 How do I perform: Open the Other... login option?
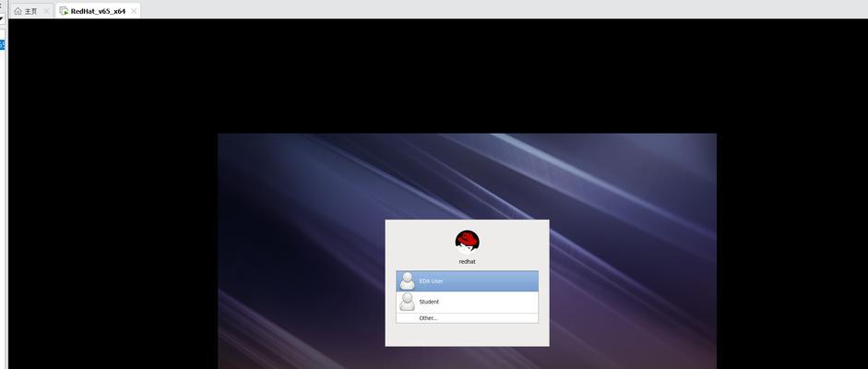click(x=468, y=318)
